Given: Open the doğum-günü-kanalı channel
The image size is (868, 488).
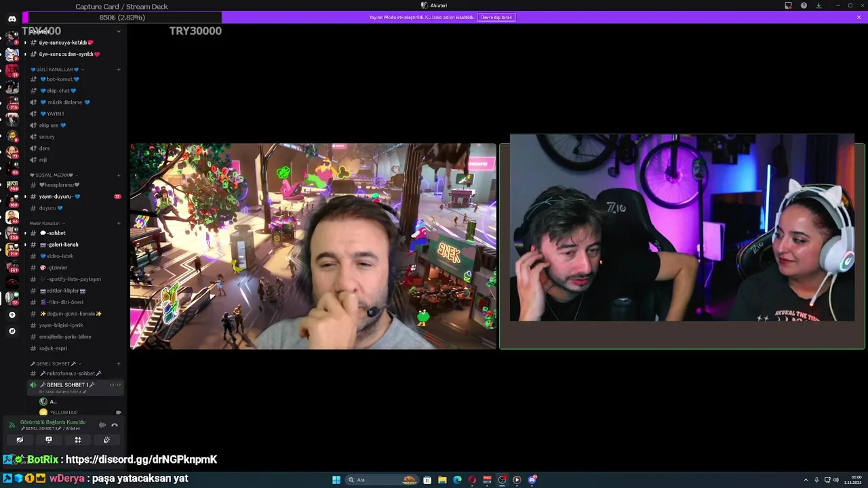Looking at the screenshot, I should pos(75,314).
